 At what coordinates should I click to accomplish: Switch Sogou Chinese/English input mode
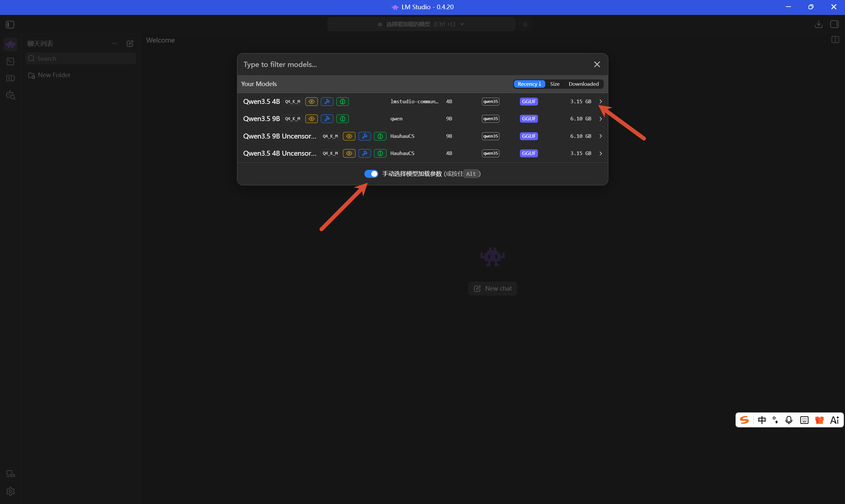pos(762,420)
